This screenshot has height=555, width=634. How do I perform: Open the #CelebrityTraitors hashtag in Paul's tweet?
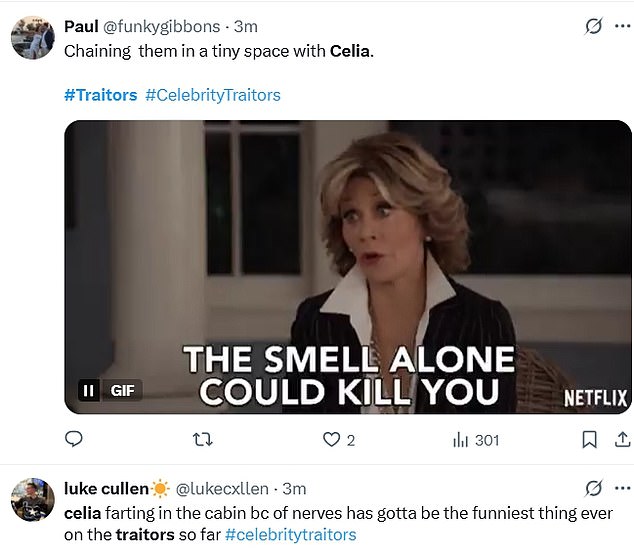coord(213,95)
